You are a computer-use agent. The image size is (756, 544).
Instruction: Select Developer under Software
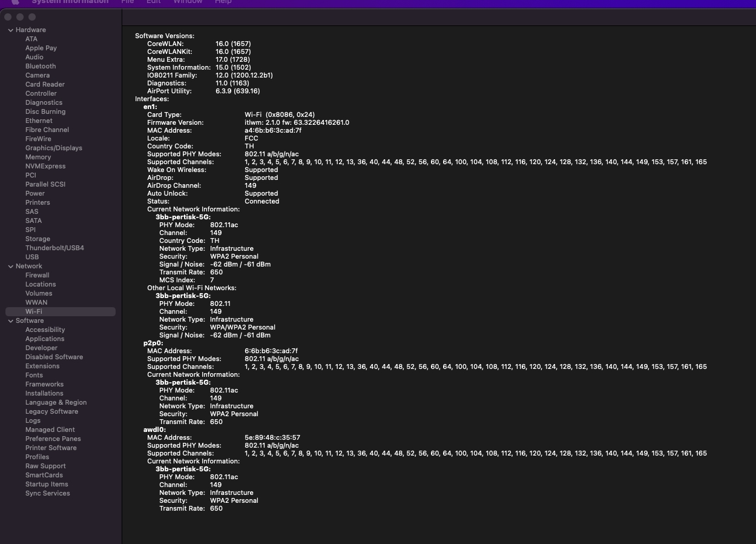41,348
